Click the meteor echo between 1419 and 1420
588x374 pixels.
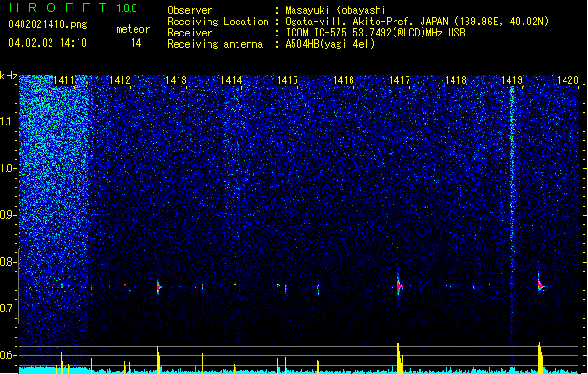pyautogui.click(x=540, y=284)
